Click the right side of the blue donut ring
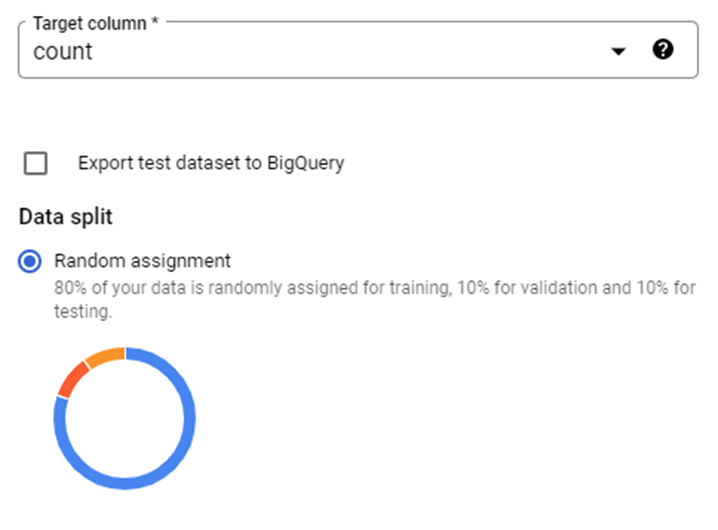 point(190,418)
